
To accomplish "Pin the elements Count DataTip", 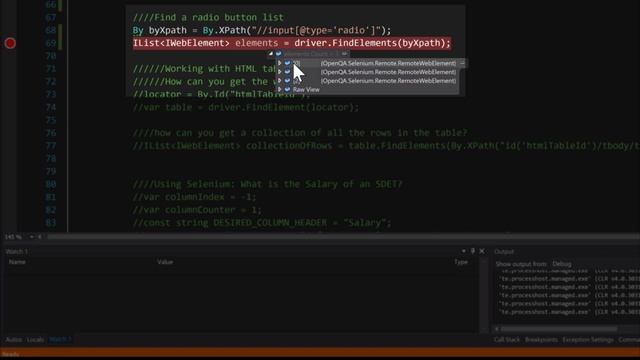I will click(344, 53).
